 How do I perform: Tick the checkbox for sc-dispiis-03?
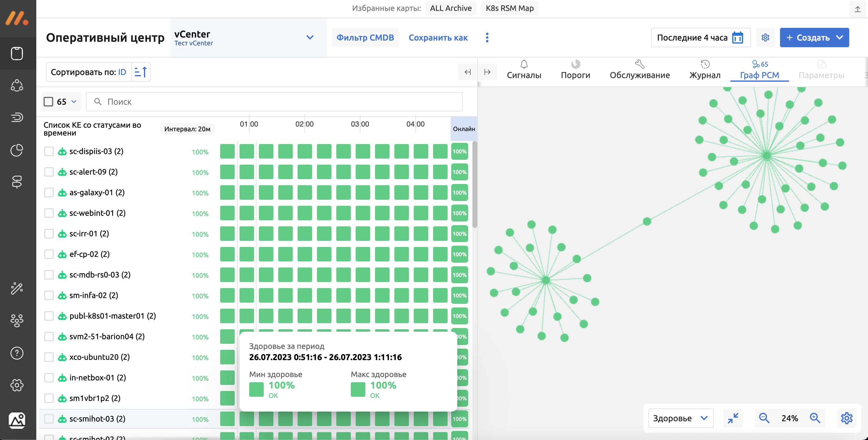(49, 151)
